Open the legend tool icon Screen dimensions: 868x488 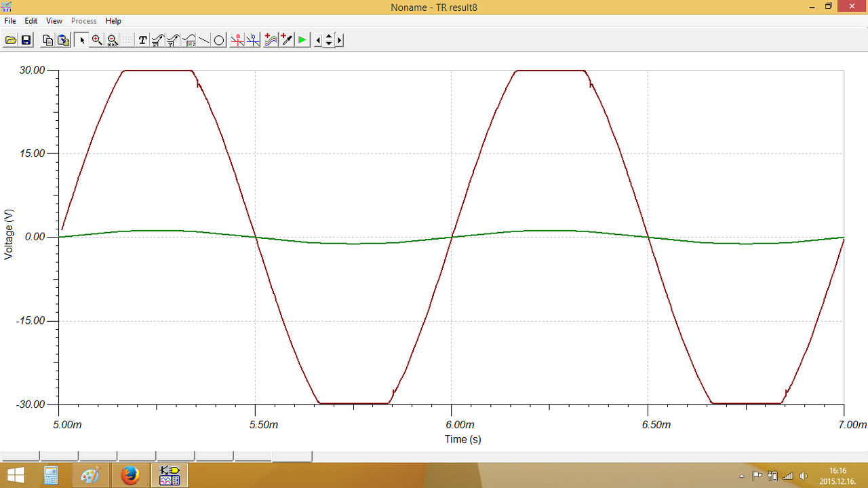[x=189, y=40]
